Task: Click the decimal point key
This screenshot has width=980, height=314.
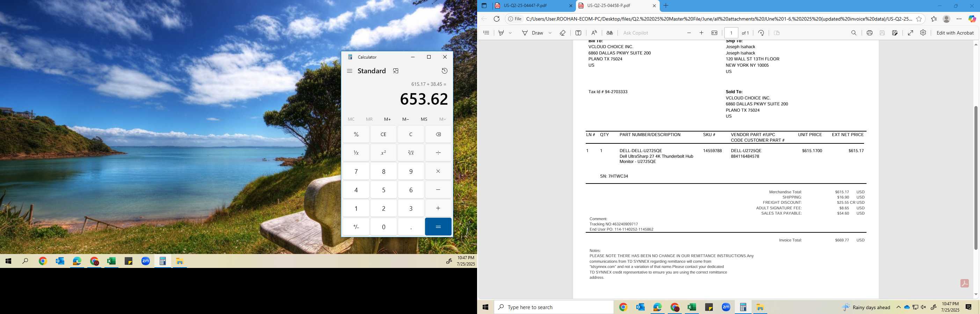Action: (411, 226)
